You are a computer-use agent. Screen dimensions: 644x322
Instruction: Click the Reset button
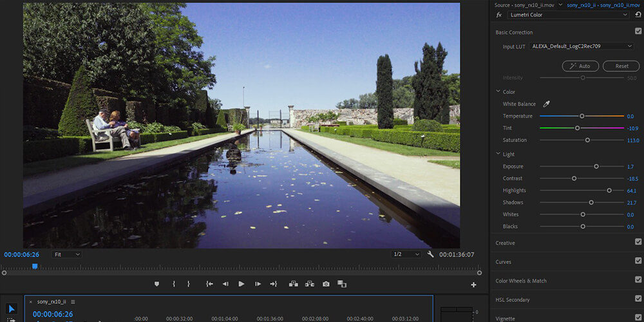621,66
